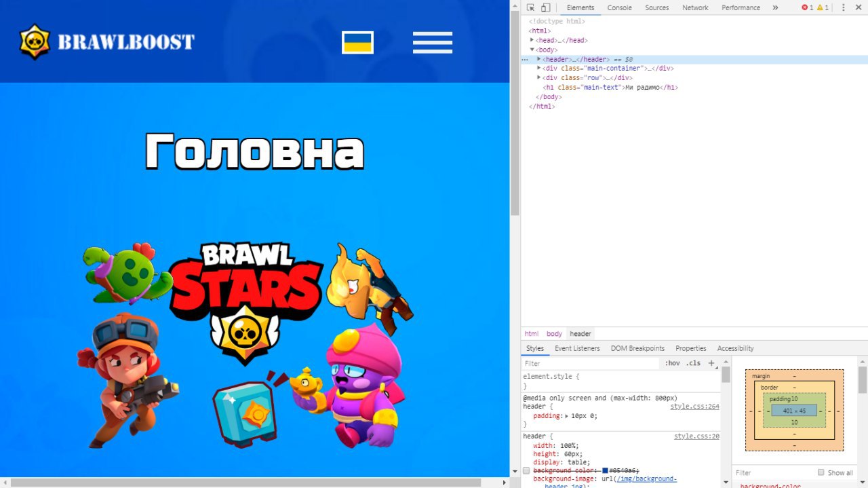Open the Network tab
The height and width of the screenshot is (488, 868).
tap(695, 7)
